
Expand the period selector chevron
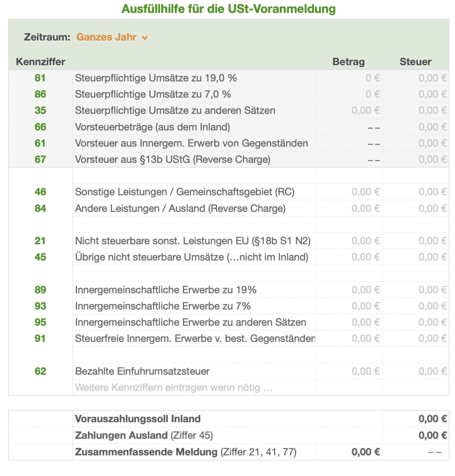coord(144,38)
